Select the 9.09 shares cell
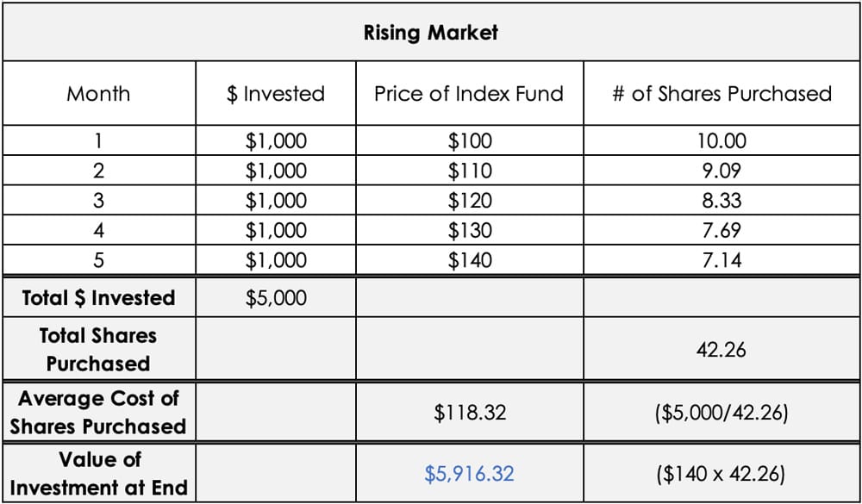Viewport: 862px width, 504px height. 722,171
